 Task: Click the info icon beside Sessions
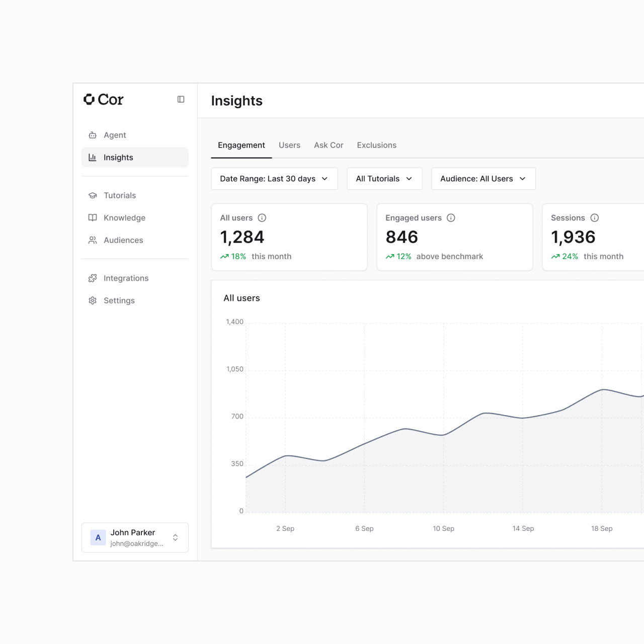pos(595,218)
